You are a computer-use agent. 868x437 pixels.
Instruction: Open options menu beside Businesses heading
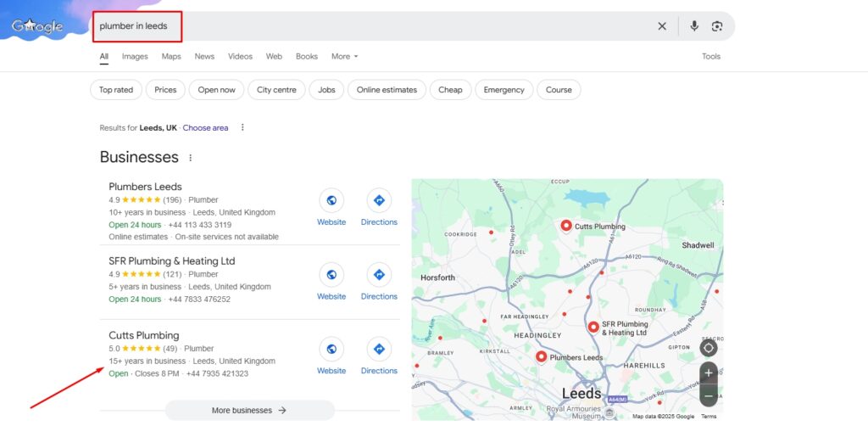191,158
